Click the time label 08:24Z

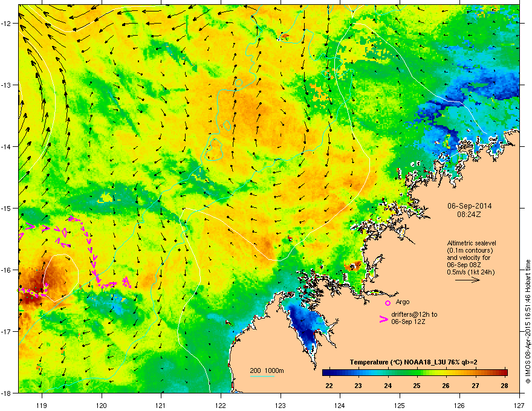click(x=469, y=215)
